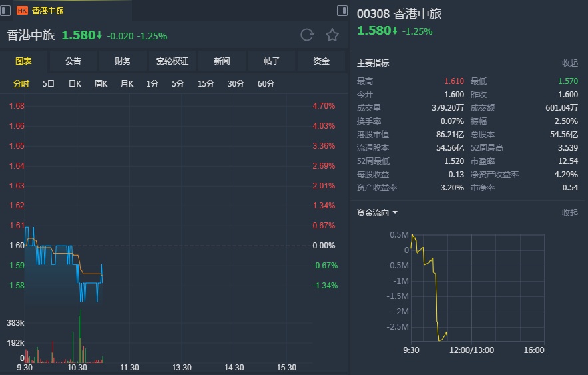Select the 新闻 tab

click(x=222, y=61)
